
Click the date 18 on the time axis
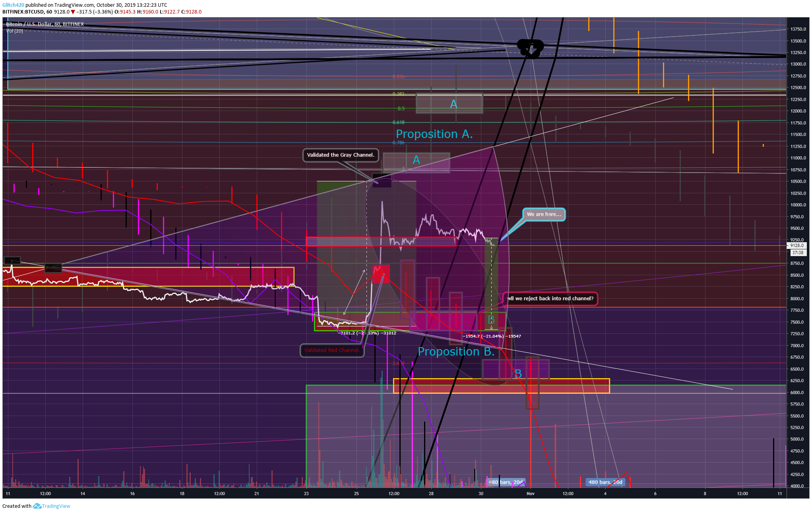pyautogui.click(x=182, y=494)
